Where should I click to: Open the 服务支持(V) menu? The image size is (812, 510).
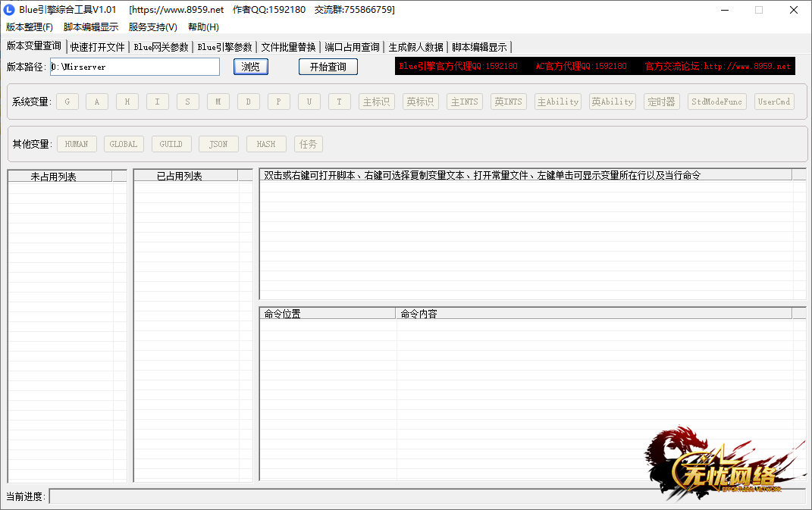[x=152, y=27]
